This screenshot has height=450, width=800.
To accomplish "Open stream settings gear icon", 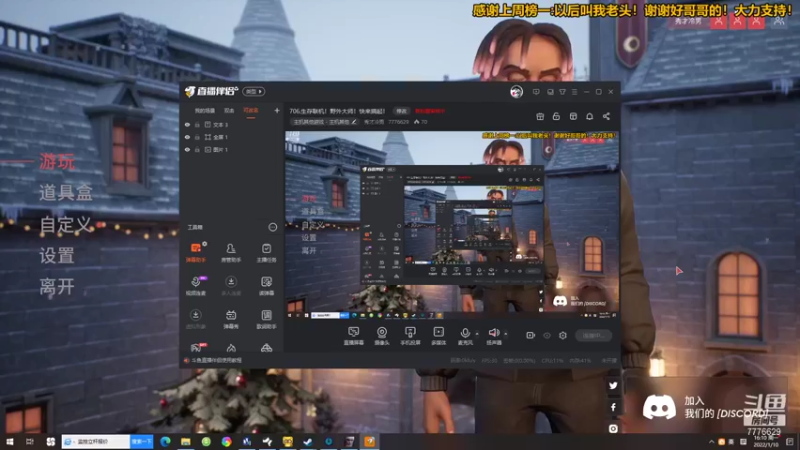I will pyautogui.click(x=563, y=335).
